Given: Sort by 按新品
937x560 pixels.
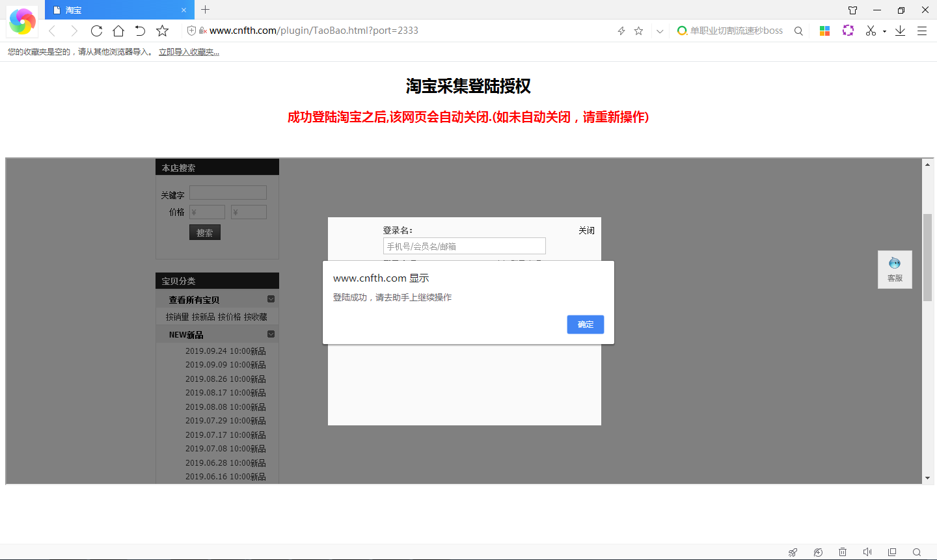Looking at the screenshot, I should (203, 317).
